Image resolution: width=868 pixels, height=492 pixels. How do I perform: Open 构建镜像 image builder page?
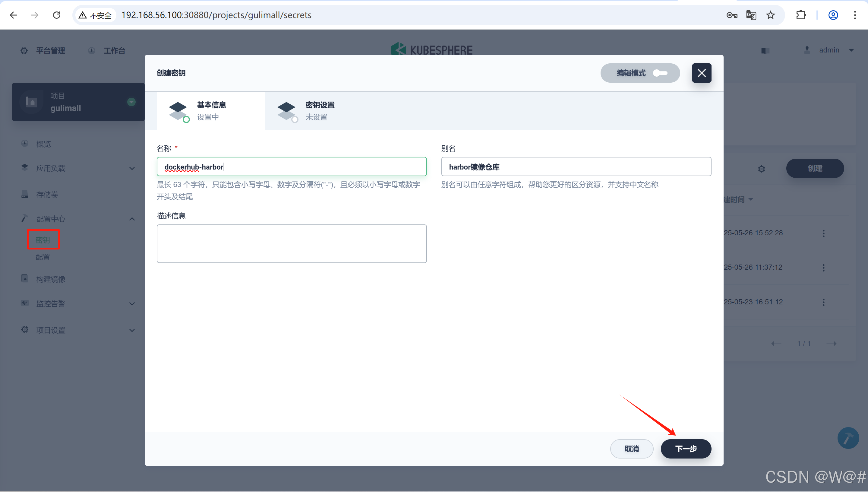click(x=51, y=279)
